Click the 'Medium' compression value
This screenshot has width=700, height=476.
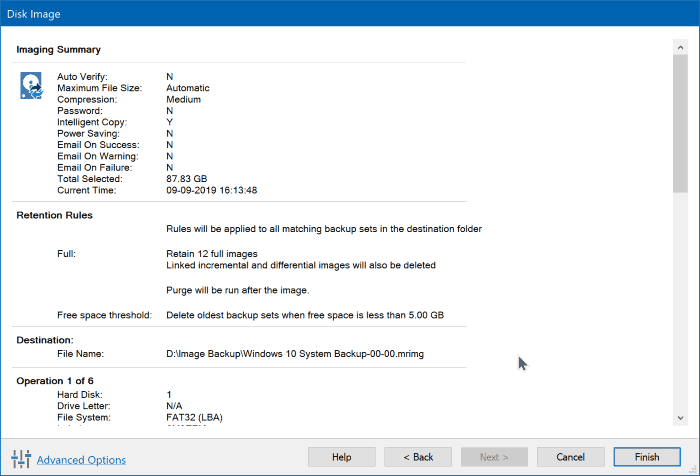(x=183, y=100)
